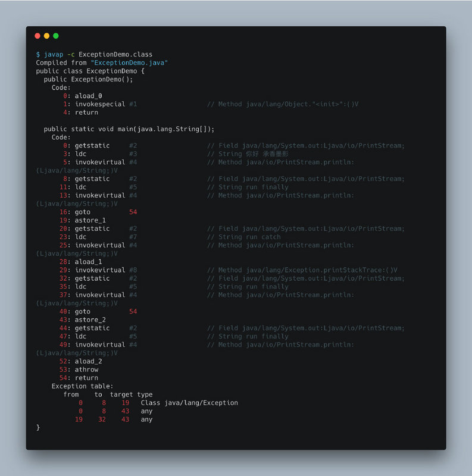Select the "public static void main" signature line
This screenshot has width=472, height=476.
(129, 129)
